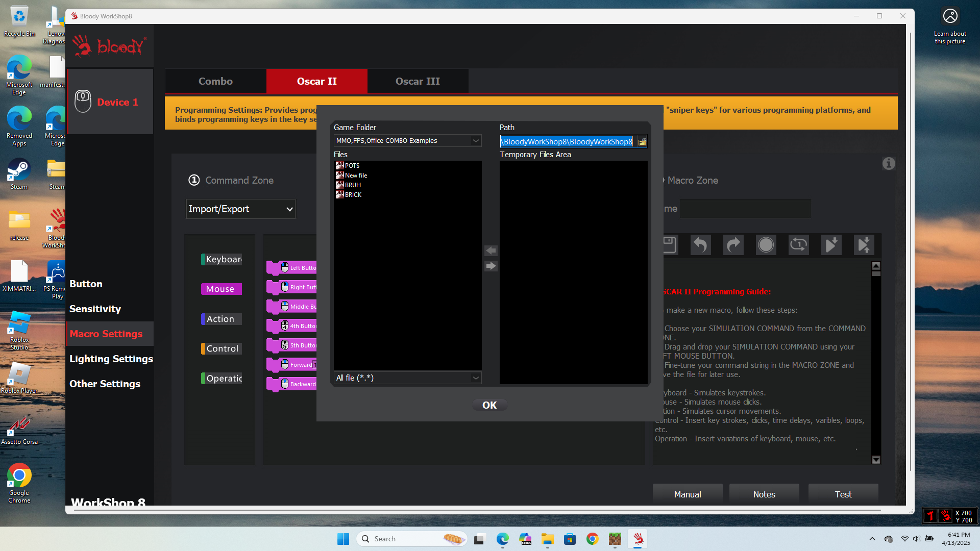Select the BRUH file in Files list

[x=353, y=185]
